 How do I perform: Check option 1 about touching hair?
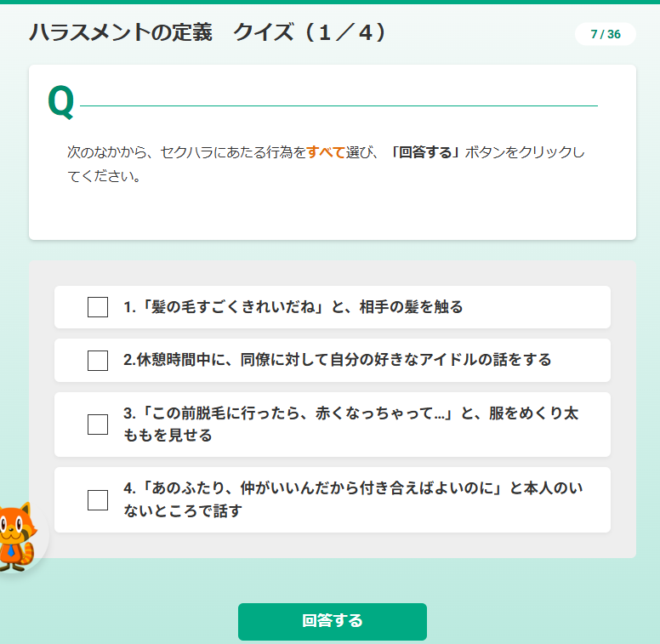pos(98,307)
